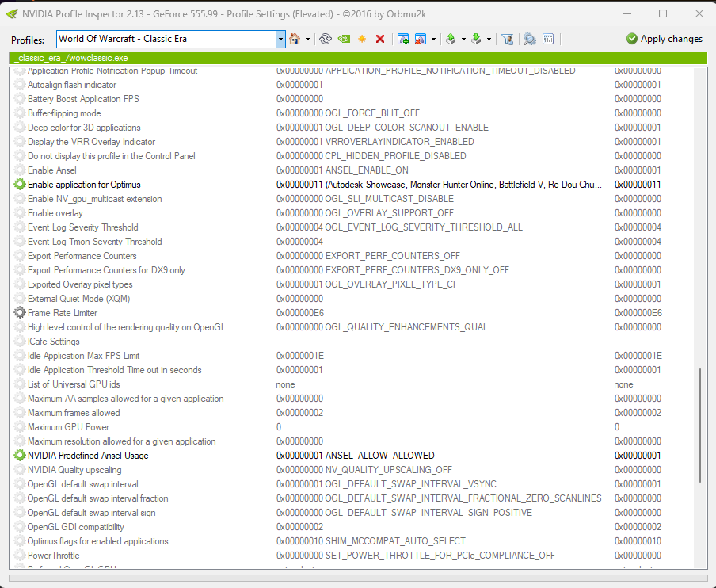
Task: Open the import profiles dropdown arrow
Action: 489,40
